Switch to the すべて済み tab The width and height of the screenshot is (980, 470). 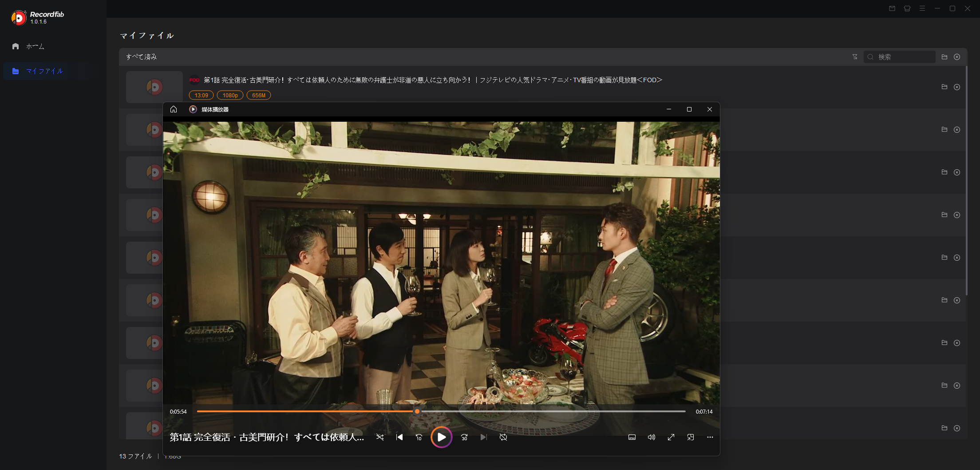point(142,57)
